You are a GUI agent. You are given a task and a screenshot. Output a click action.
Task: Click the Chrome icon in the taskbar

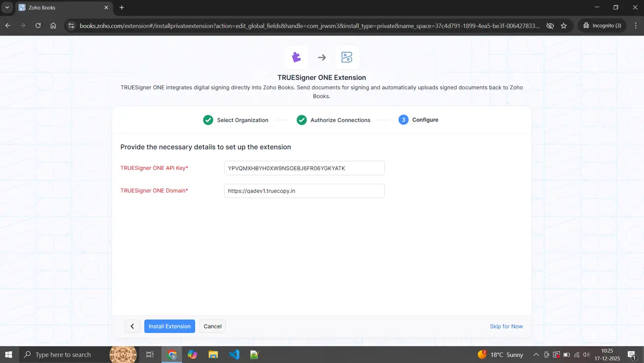[172, 355]
